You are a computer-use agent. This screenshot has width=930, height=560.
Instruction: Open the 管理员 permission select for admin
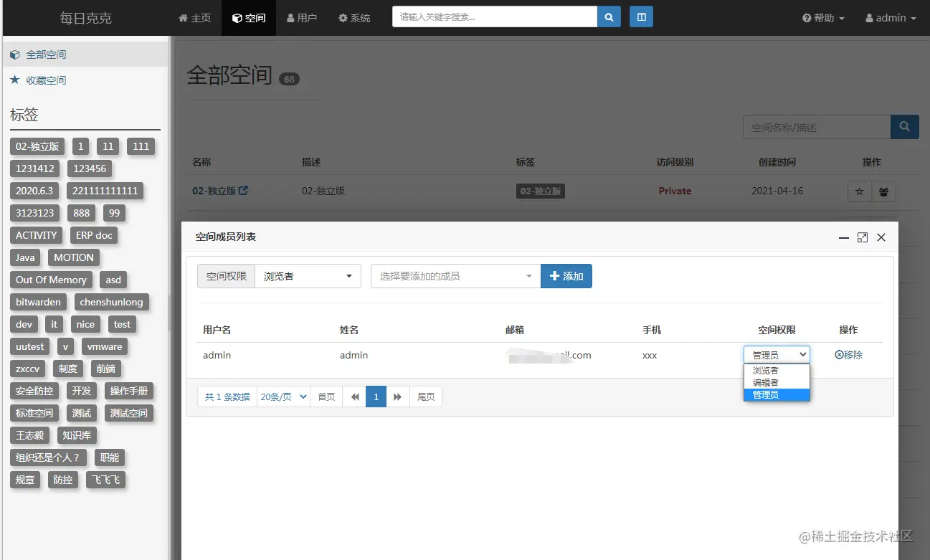click(x=777, y=354)
